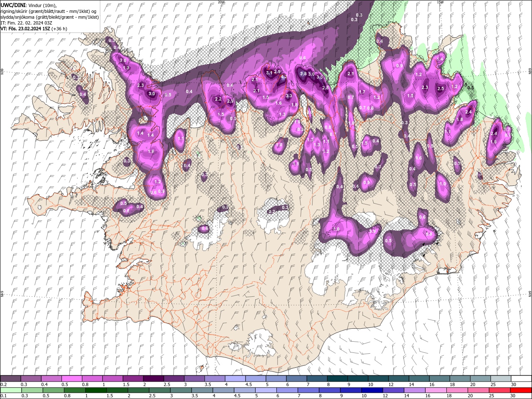Viewport: 532px width, 399px height.
Task: Click the 2.0 precipitation value in the northwest
Action: [123, 60]
